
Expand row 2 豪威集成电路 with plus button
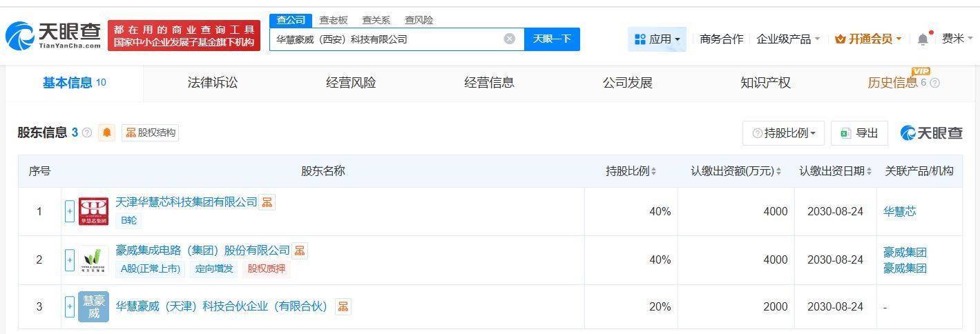coord(70,260)
